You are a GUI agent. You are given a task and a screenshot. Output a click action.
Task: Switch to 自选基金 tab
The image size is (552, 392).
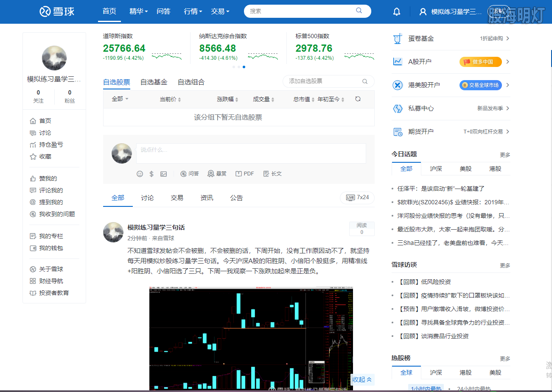[154, 82]
